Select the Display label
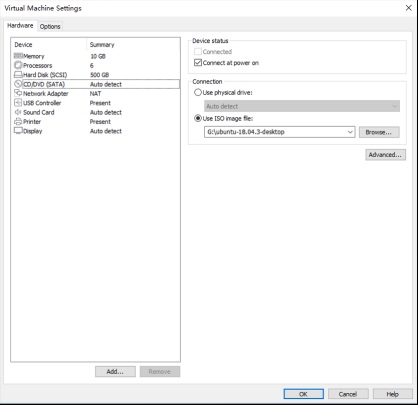418x405 pixels. click(x=33, y=131)
